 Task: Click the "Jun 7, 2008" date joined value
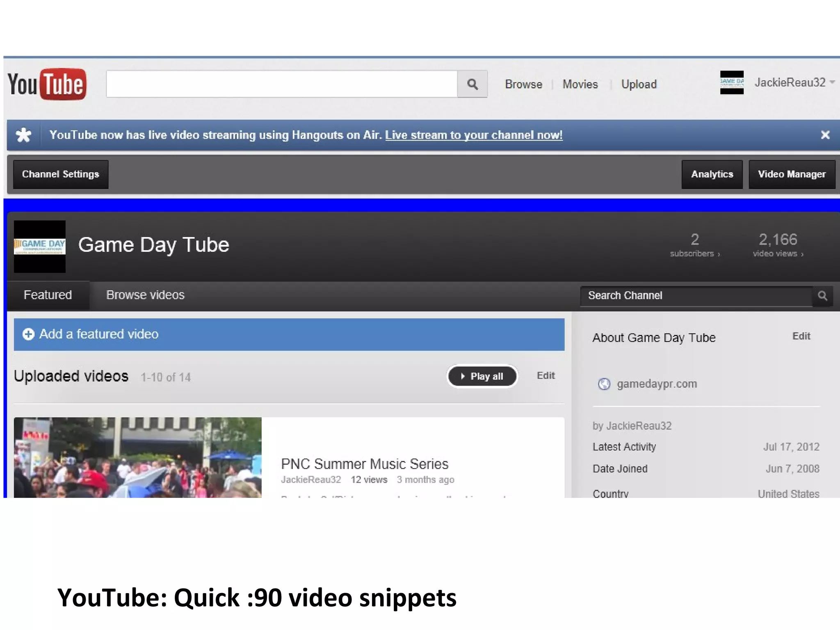[x=792, y=469]
